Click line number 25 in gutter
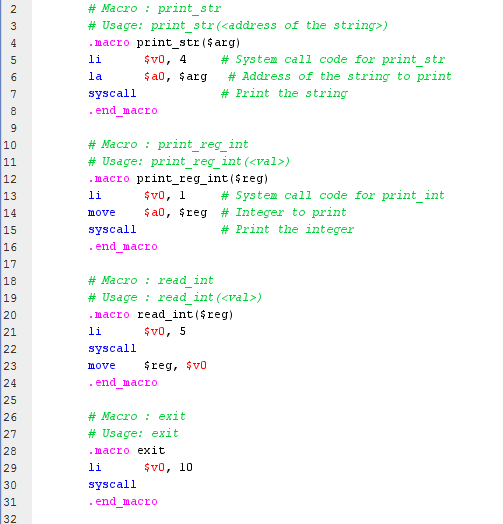This screenshot has width=503, height=524. click(10, 400)
